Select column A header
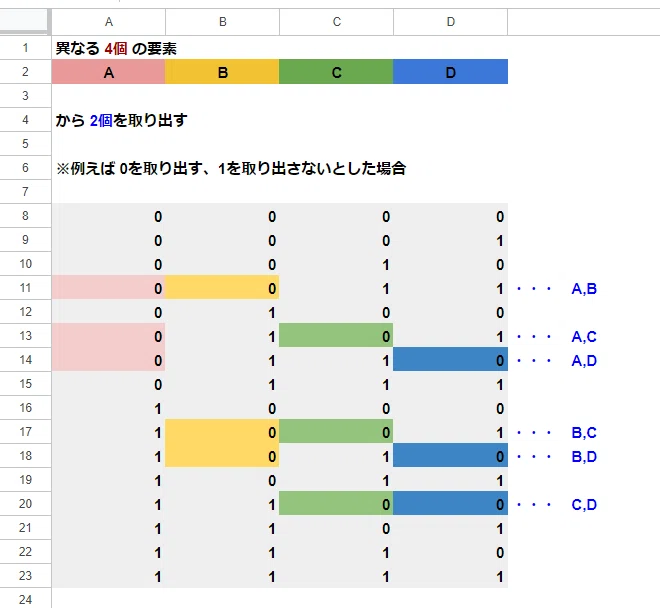Viewport: 660px width, 608px height. click(x=109, y=22)
